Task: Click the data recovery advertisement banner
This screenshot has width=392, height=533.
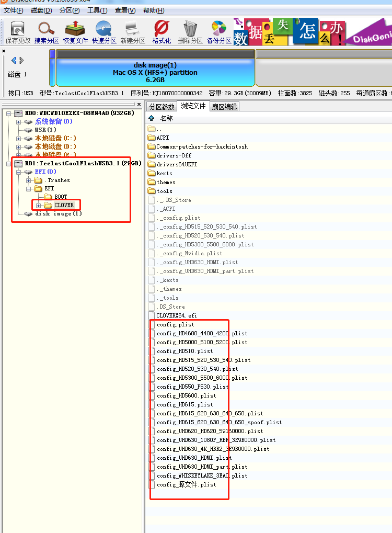Action: pos(313,32)
